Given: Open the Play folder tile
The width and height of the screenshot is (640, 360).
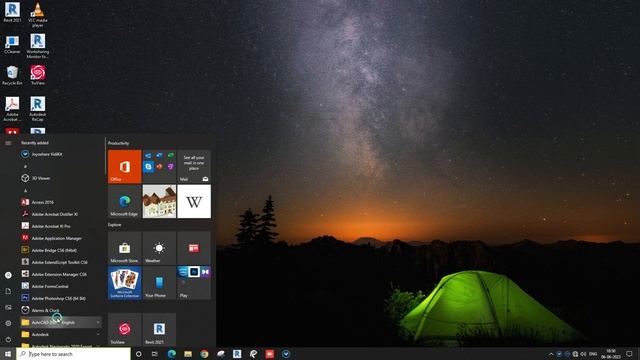Looking at the screenshot, I should coord(194,283).
